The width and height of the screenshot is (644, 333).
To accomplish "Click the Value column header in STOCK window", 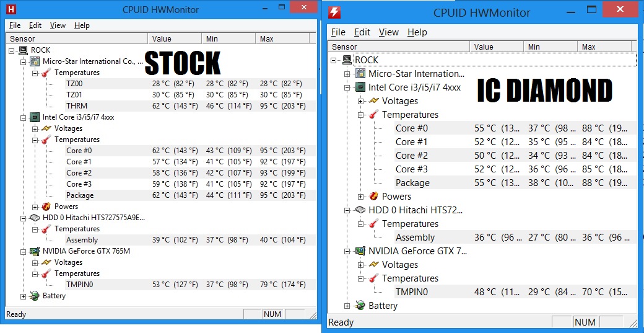I will (175, 39).
